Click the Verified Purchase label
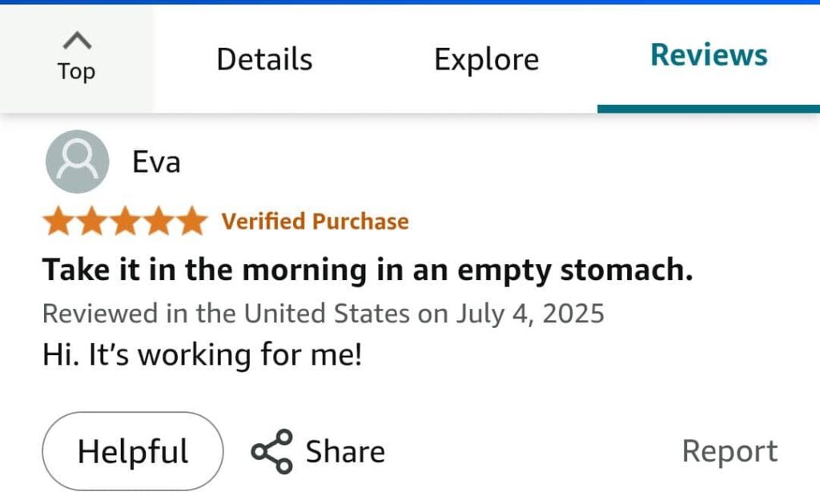Screen dimensions: 820x504 click(315, 221)
